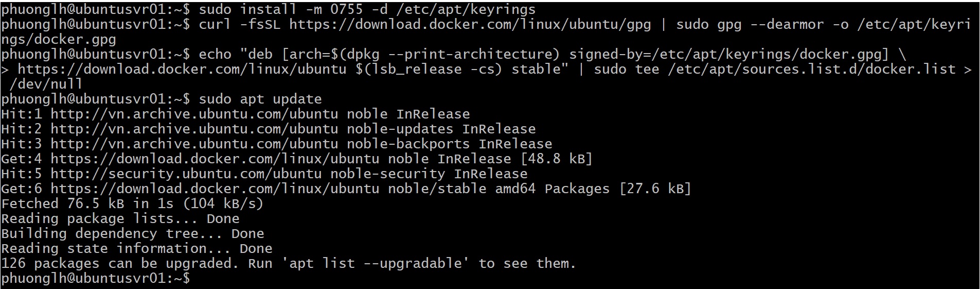
Task: Click the vn.archive URL on the Hit:1 line
Action: pos(194,114)
